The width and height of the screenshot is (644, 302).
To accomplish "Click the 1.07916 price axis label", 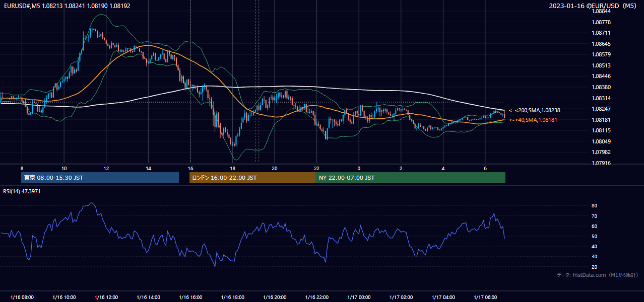I will [x=601, y=163].
